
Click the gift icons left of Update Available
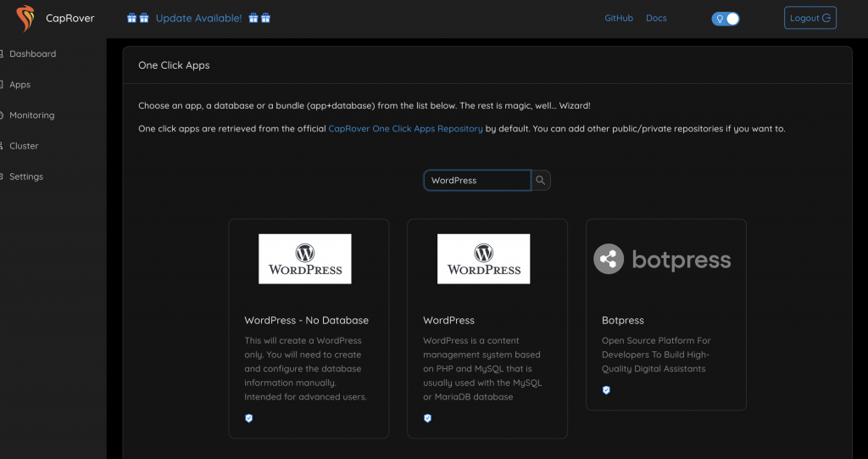(138, 19)
